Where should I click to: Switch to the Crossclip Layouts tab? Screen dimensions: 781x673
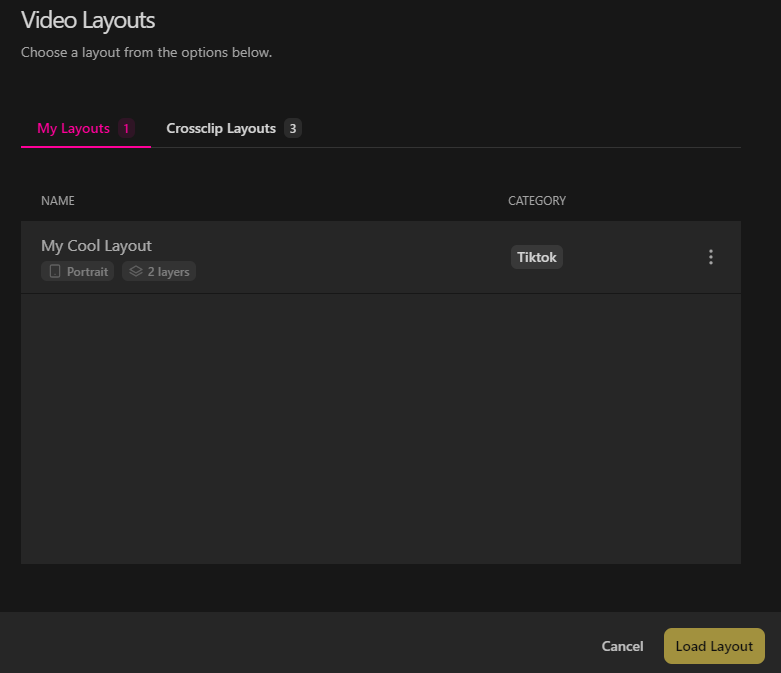point(234,129)
